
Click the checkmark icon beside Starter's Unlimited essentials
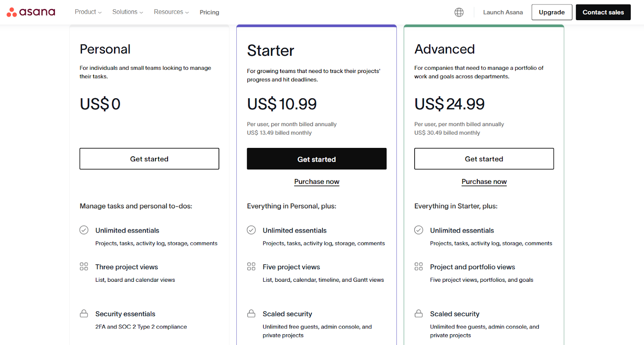pos(251,230)
